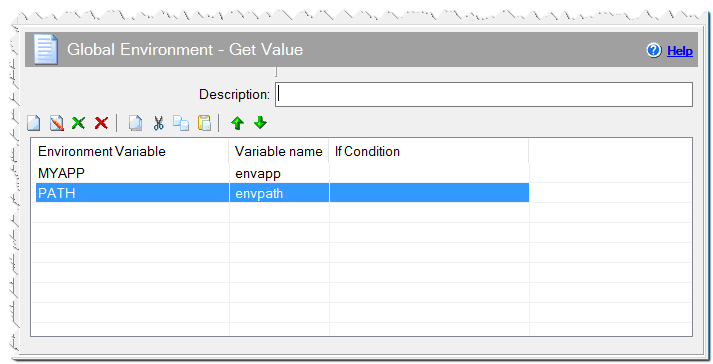Image resolution: width=713 pixels, height=364 pixels.
Task: Click the Edit entry pencil icon
Action: tap(56, 123)
